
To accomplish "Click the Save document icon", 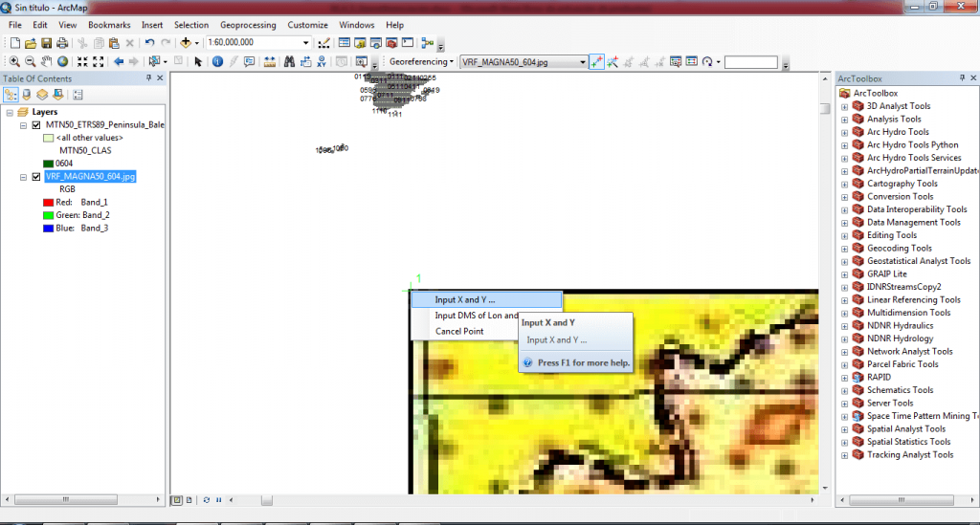I will pos(46,43).
